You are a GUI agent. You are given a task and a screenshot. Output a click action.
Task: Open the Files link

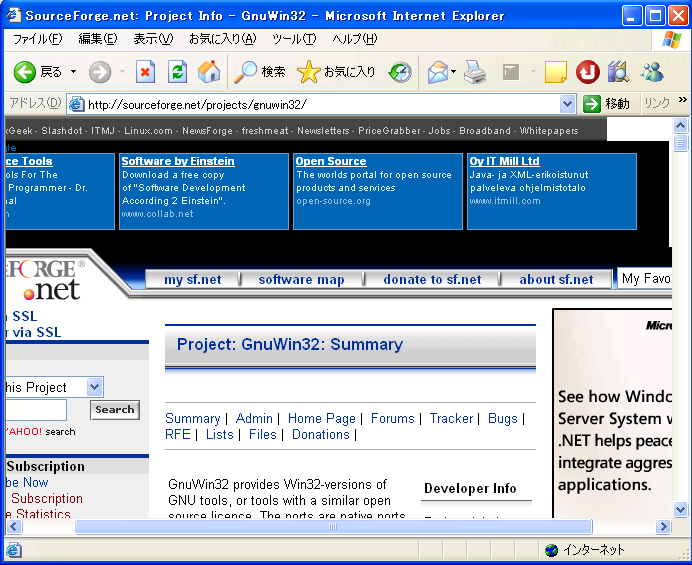[x=263, y=434]
